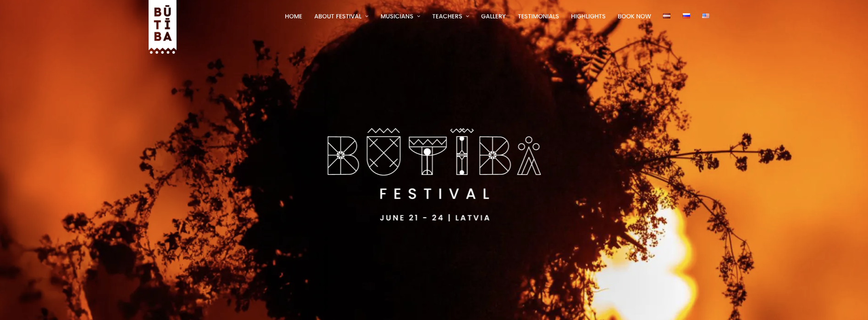This screenshot has height=320, width=868.
Task: Click the About Festival menu label
Action: (x=338, y=17)
